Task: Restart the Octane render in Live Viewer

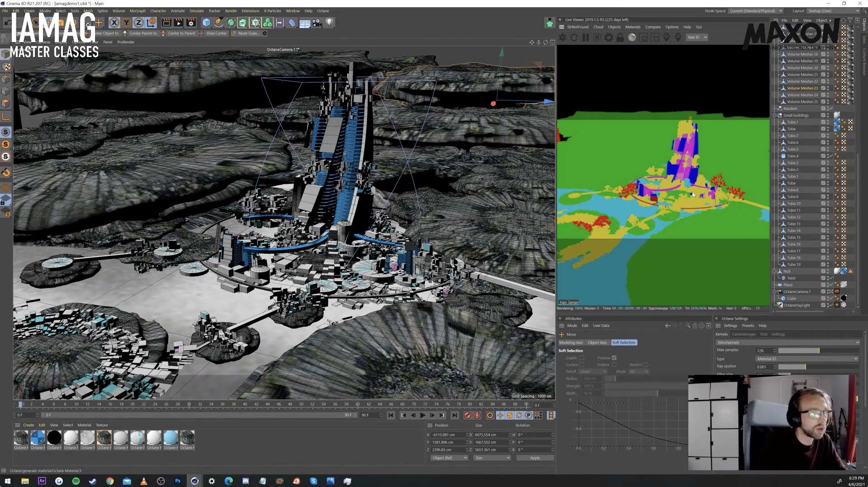Action: [x=574, y=37]
